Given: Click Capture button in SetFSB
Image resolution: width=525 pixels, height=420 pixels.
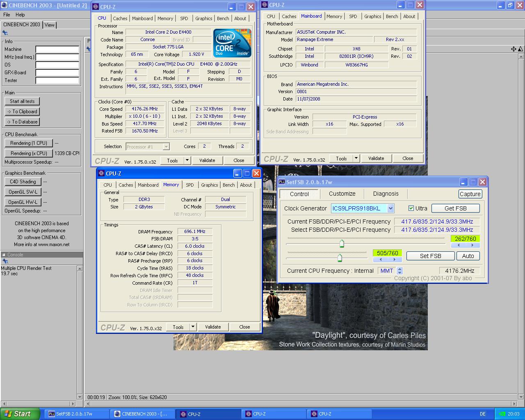Looking at the screenshot, I should [x=470, y=194].
